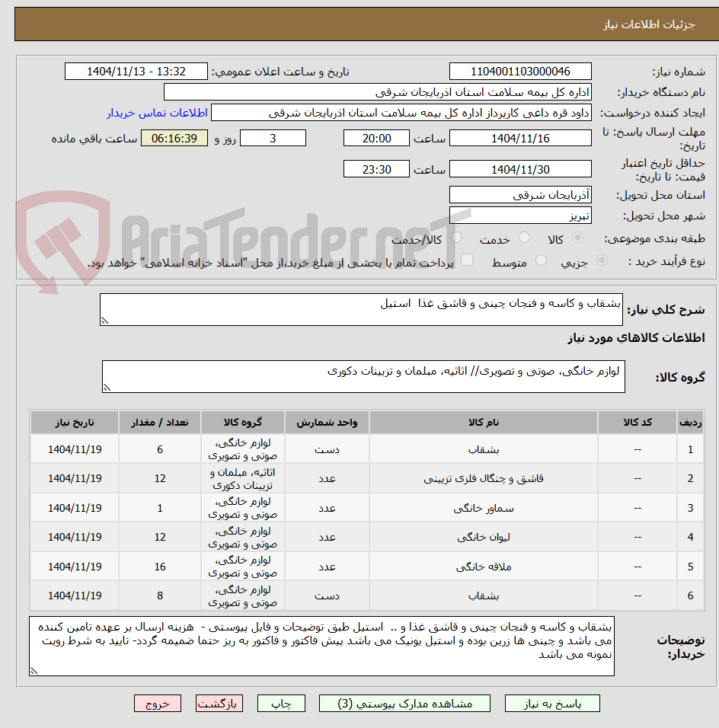Click the نام دستگاه خریدار field
719x728 pixels.
click(378, 92)
